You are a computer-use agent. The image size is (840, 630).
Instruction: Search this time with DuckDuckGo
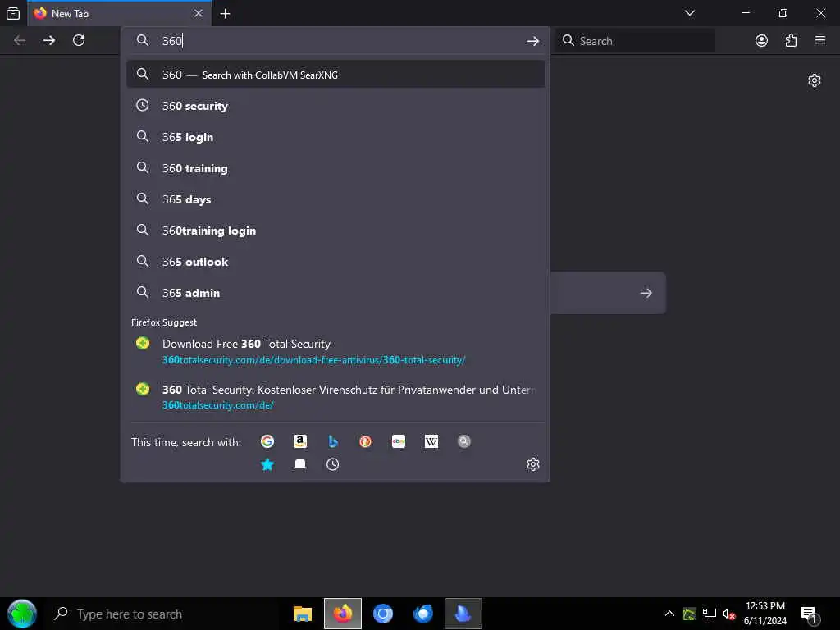coord(365,441)
